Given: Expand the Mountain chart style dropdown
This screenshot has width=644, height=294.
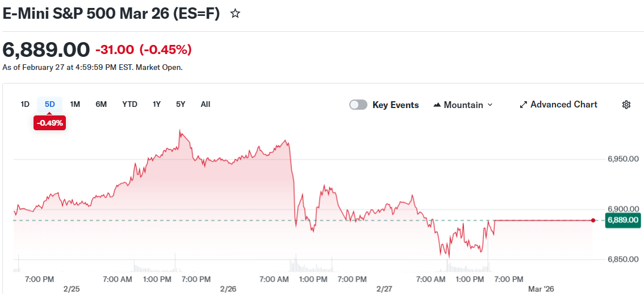Looking at the screenshot, I should point(490,105).
